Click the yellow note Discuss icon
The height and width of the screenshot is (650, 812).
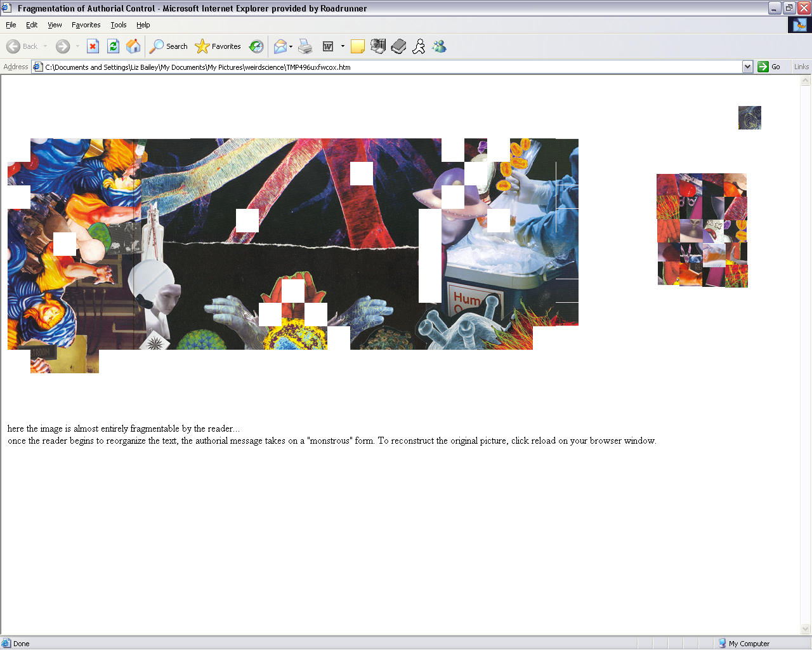point(358,46)
